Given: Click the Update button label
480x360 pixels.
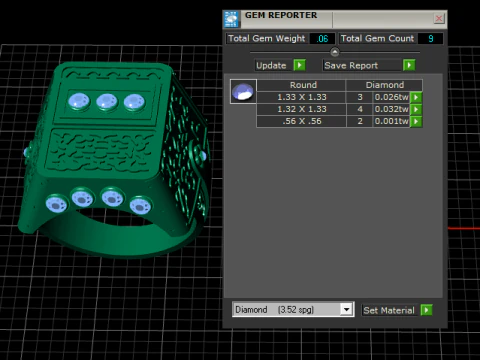Looking at the screenshot, I should 271,65.
